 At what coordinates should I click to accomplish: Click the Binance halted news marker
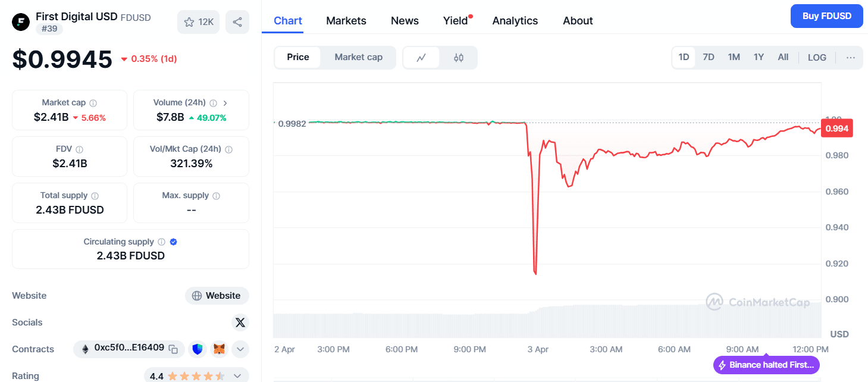pos(766,365)
